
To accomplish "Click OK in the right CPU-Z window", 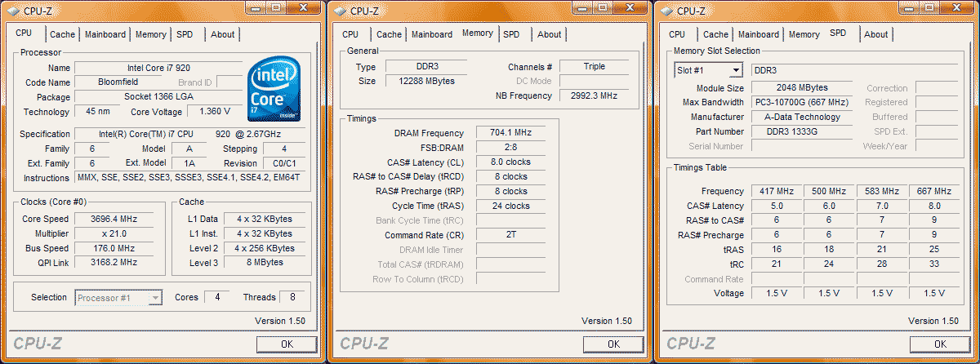I will 940,344.
